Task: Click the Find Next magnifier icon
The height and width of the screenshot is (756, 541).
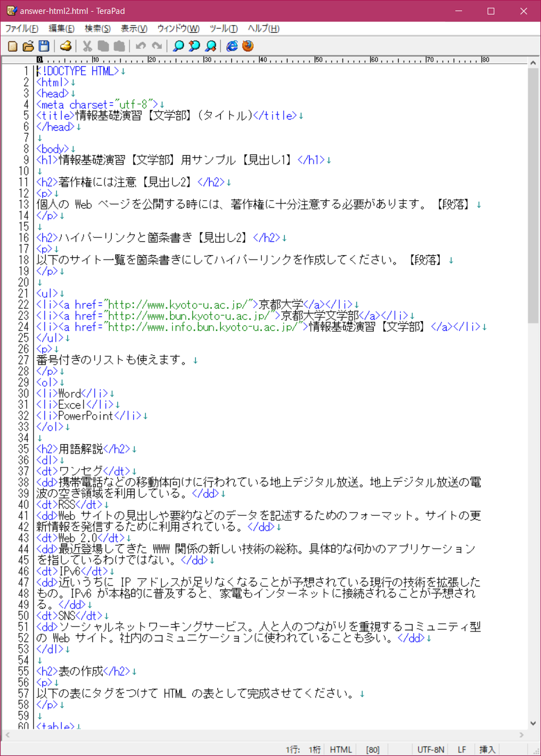Action: pos(210,46)
